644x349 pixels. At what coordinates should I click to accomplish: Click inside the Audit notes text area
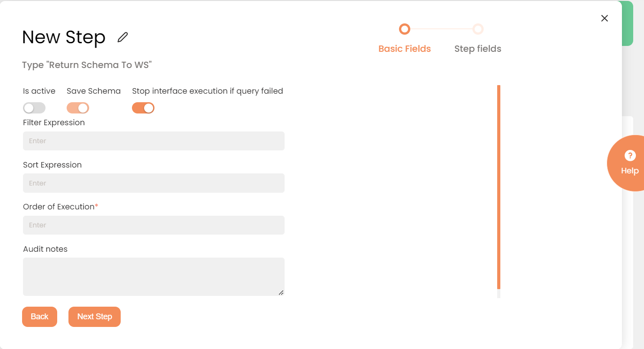pos(154,276)
